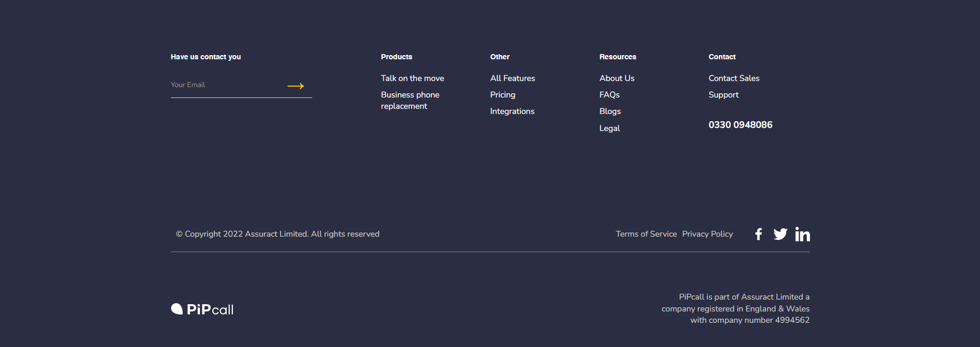This screenshot has width=980, height=347.
Task: Read the Terms of Service
Action: tap(646, 234)
